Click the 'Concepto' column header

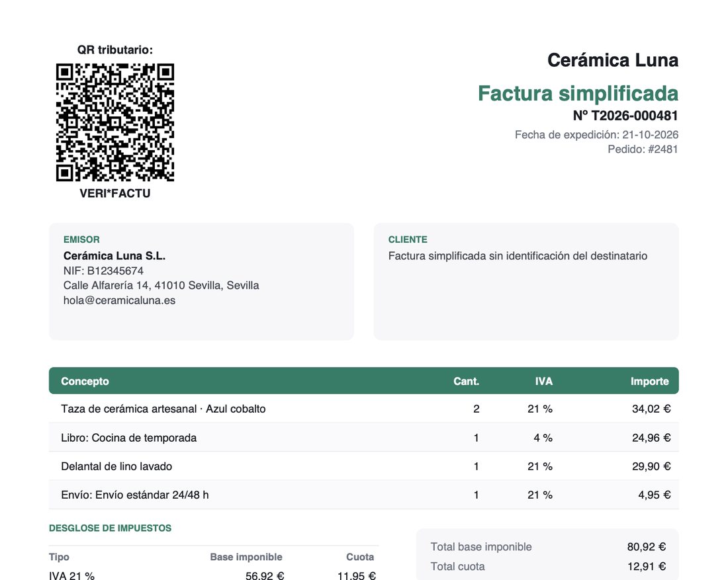click(85, 381)
